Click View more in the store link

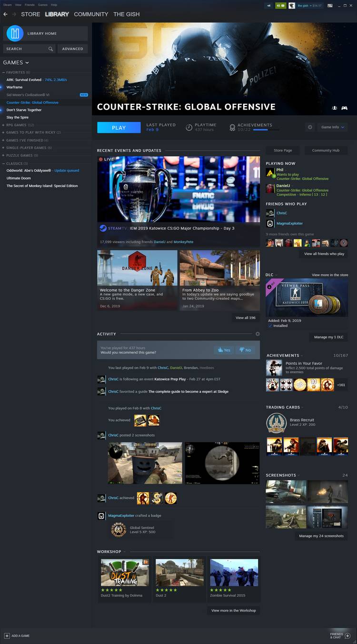coord(330,275)
